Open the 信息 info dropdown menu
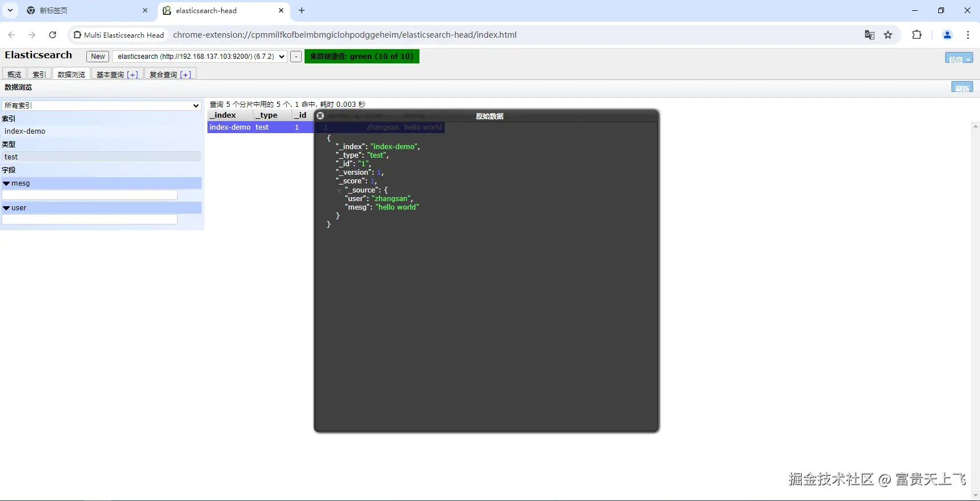The image size is (980, 501). (959, 58)
